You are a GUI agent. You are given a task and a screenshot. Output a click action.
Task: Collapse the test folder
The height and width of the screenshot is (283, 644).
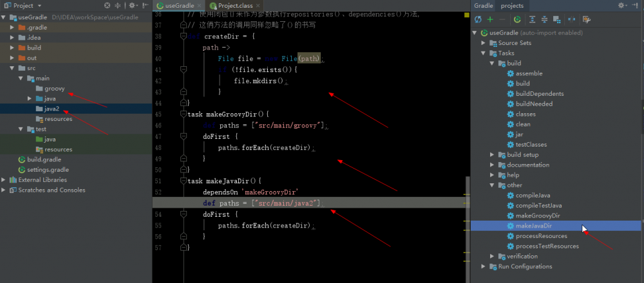click(20, 129)
